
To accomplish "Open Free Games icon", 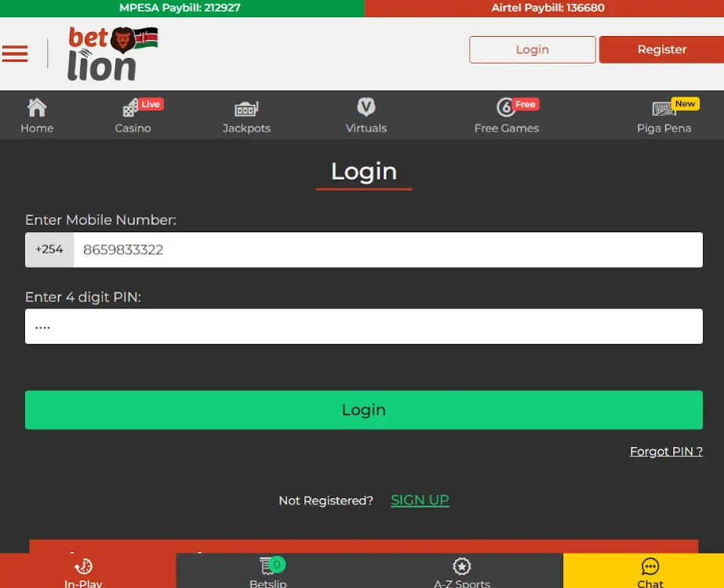I will point(506,107).
